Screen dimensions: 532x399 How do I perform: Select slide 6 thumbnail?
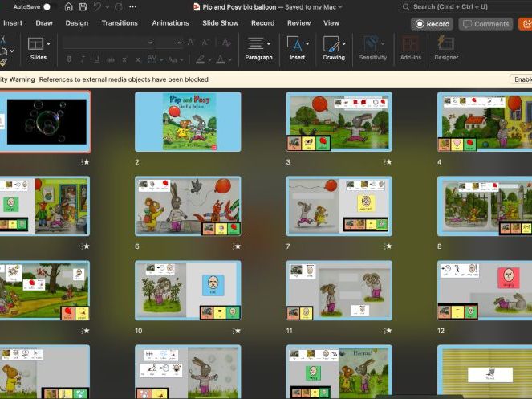[x=188, y=206]
